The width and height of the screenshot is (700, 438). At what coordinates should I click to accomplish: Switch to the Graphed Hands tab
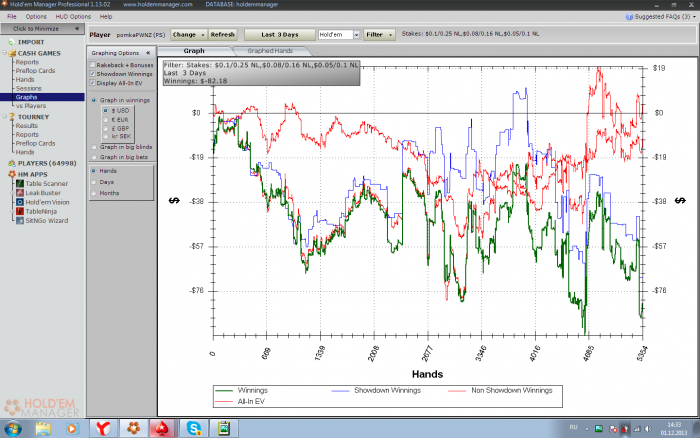click(270, 51)
